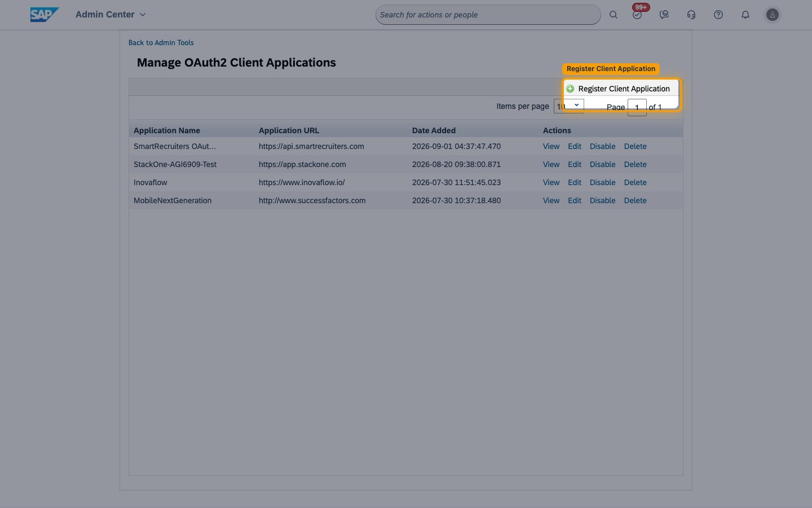Delete the SmartRecruiters OAuth application

[636, 146]
